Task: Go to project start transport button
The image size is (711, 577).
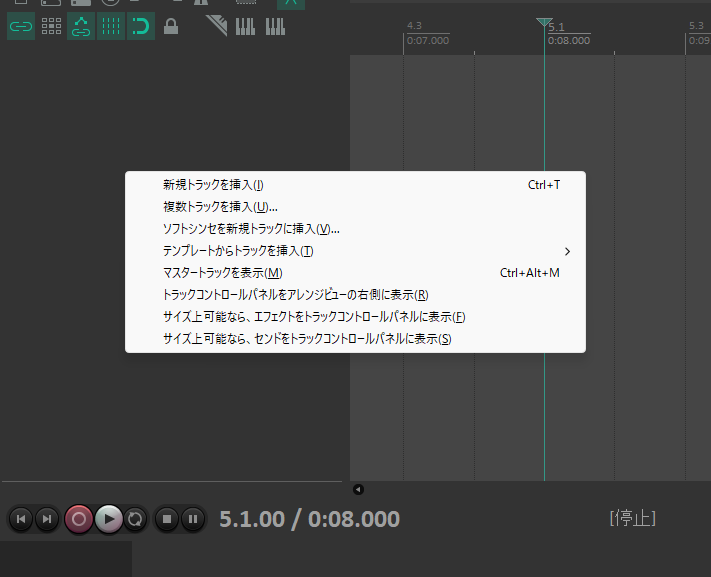Action: tap(21, 519)
